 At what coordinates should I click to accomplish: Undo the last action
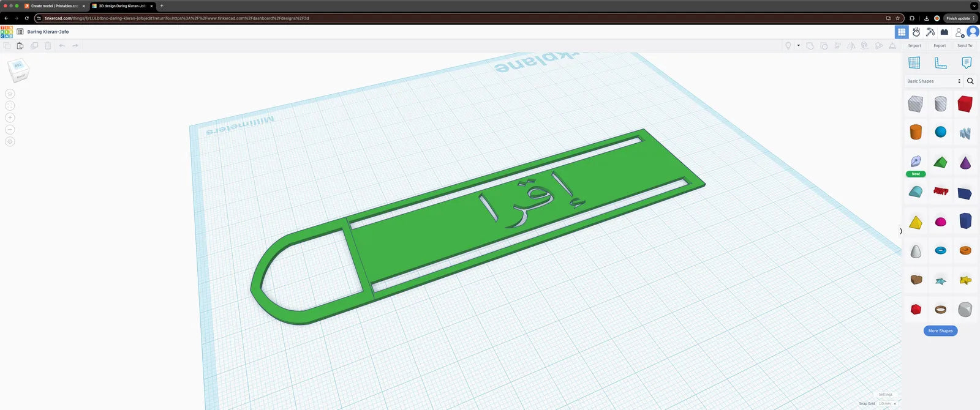(62, 46)
